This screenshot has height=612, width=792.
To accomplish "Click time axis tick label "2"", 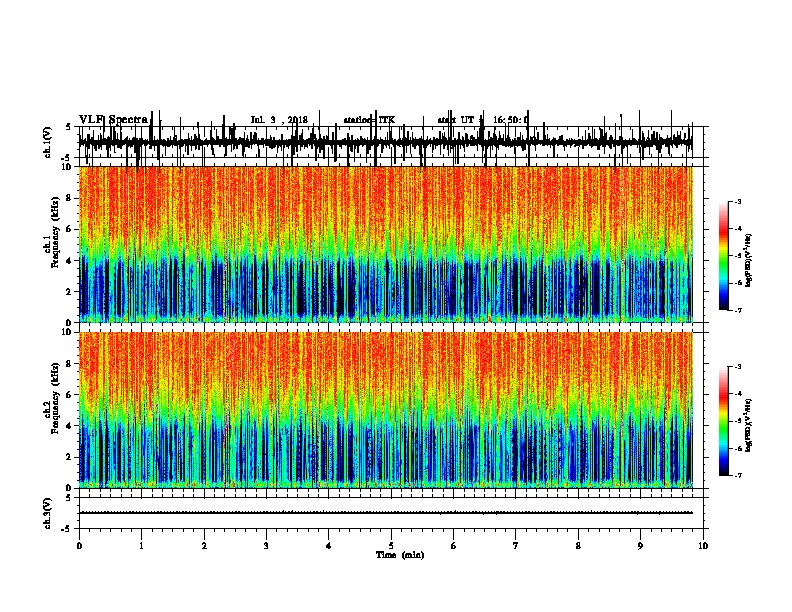I will tap(204, 546).
